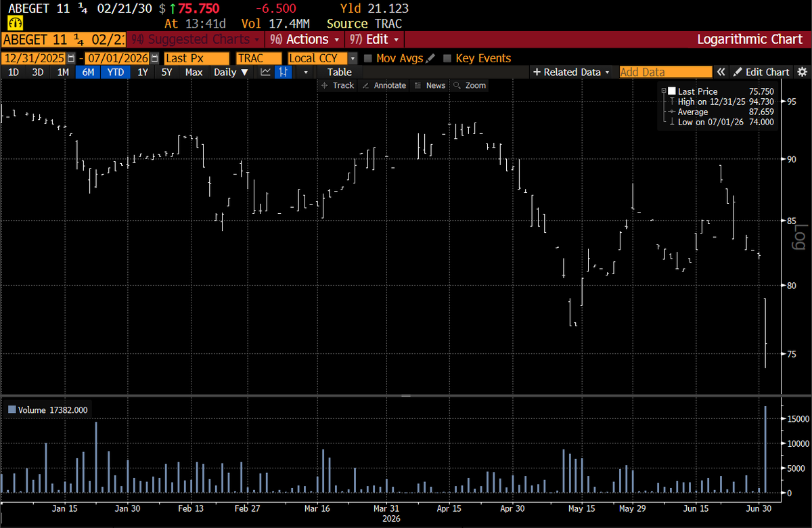The height and width of the screenshot is (528, 812).
Task: Select the bar chart style icon
Action: click(x=284, y=72)
